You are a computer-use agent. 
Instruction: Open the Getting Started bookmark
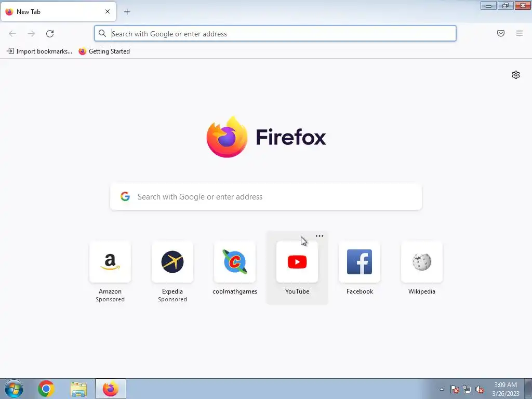point(104,51)
